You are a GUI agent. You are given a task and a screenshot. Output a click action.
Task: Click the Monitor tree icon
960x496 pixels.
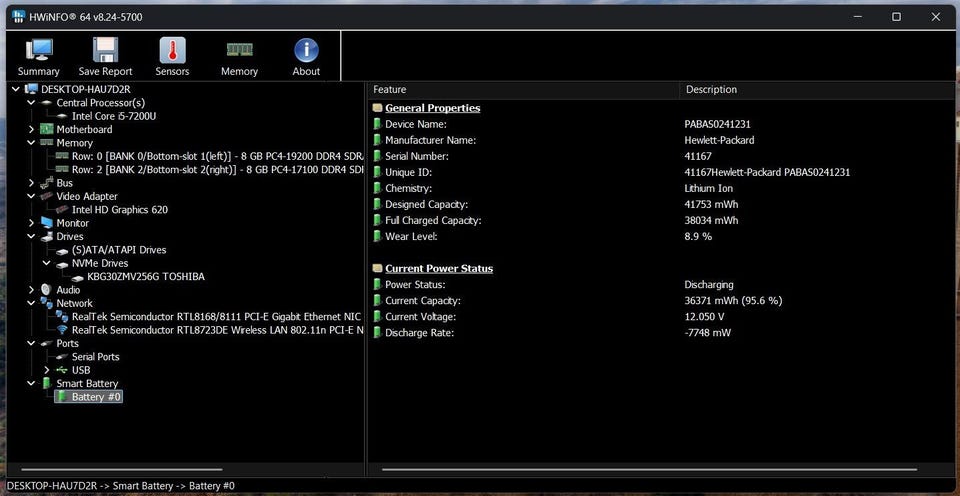coord(47,223)
